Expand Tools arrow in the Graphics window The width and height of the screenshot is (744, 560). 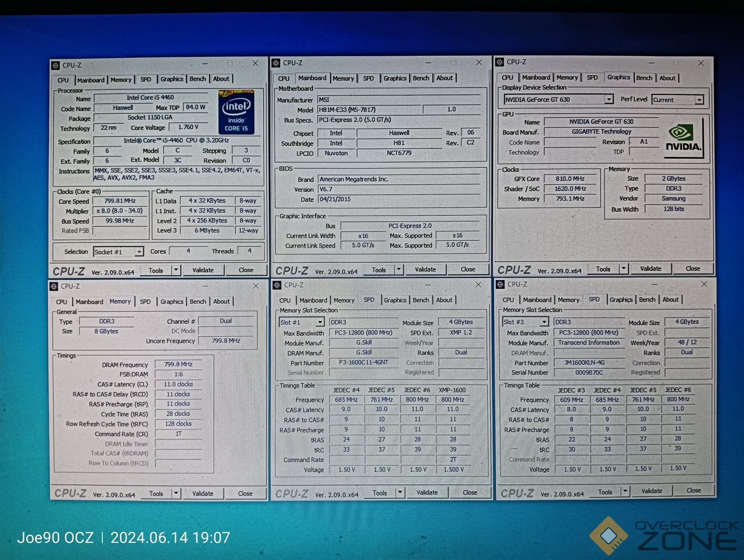pos(624,269)
